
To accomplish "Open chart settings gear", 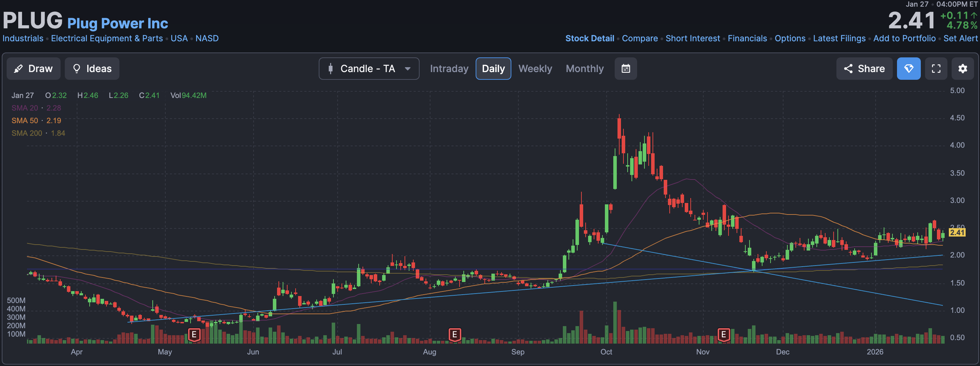I will (962, 69).
